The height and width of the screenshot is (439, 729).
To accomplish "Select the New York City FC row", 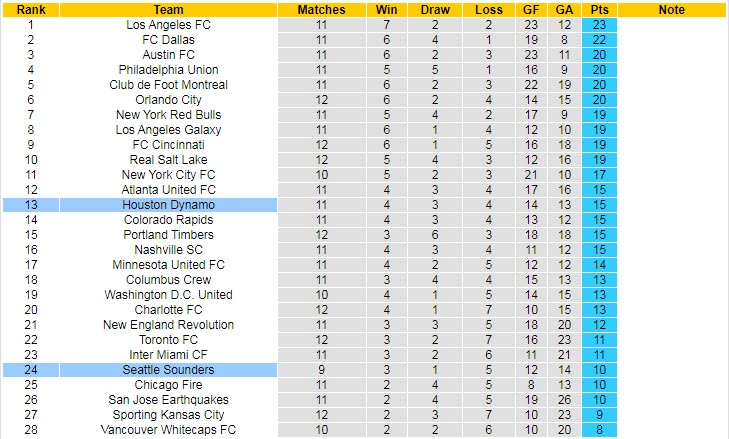I will pos(168,174).
